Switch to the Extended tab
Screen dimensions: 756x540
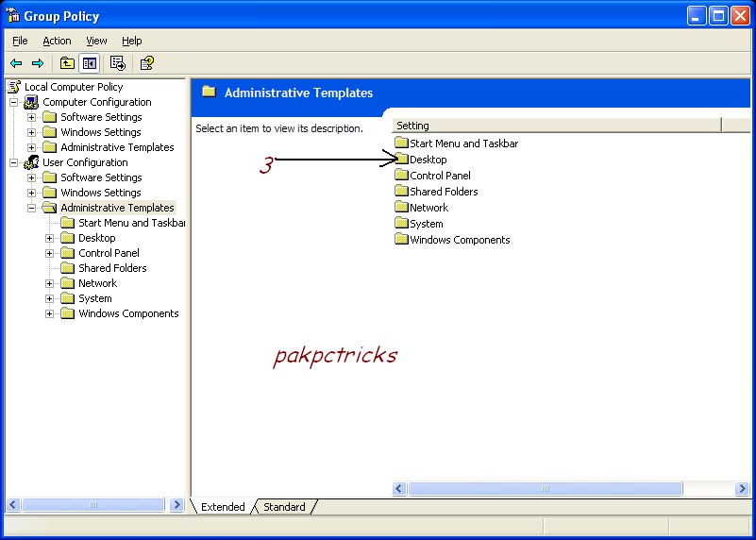coord(223,507)
